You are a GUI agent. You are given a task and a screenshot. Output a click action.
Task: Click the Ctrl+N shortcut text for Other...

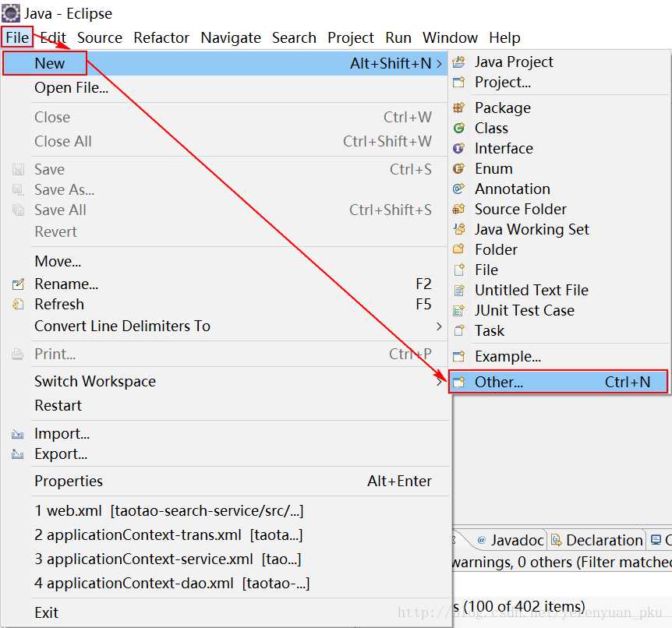[x=628, y=382]
